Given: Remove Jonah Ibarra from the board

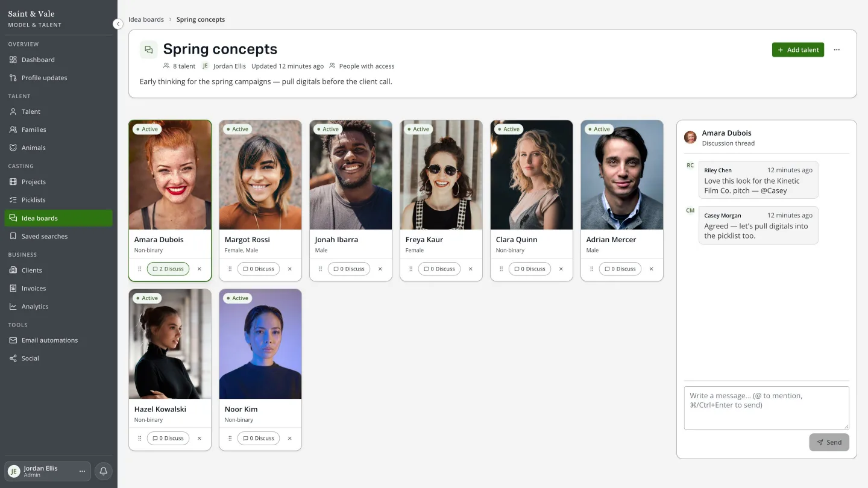Looking at the screenshot, I should pos(380,269).
